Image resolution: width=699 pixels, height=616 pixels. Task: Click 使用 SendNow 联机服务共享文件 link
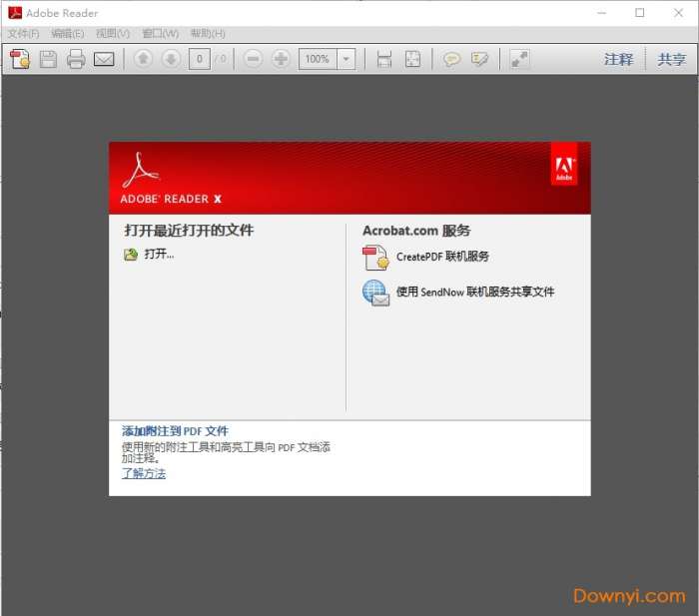tap(475, 292)
